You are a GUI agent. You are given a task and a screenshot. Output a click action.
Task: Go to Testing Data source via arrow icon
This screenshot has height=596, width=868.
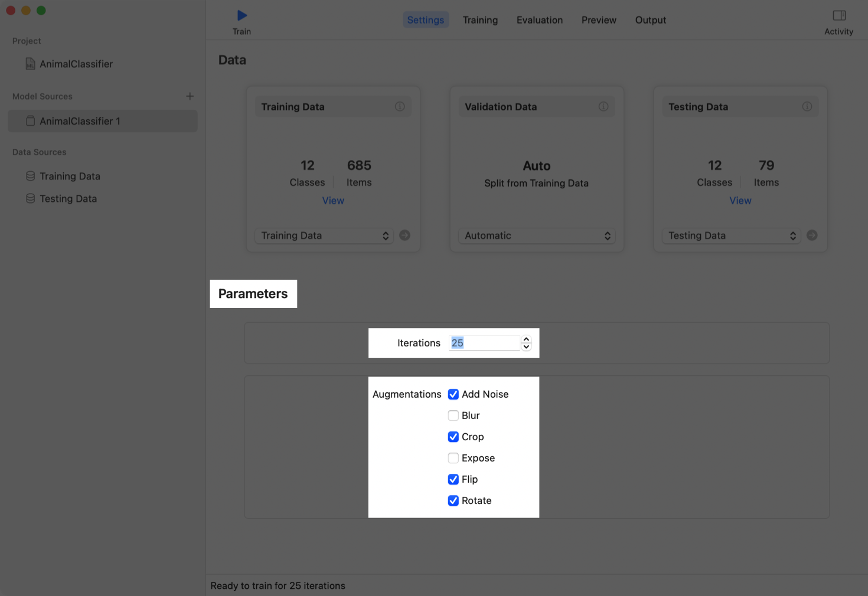pos(812,235)
